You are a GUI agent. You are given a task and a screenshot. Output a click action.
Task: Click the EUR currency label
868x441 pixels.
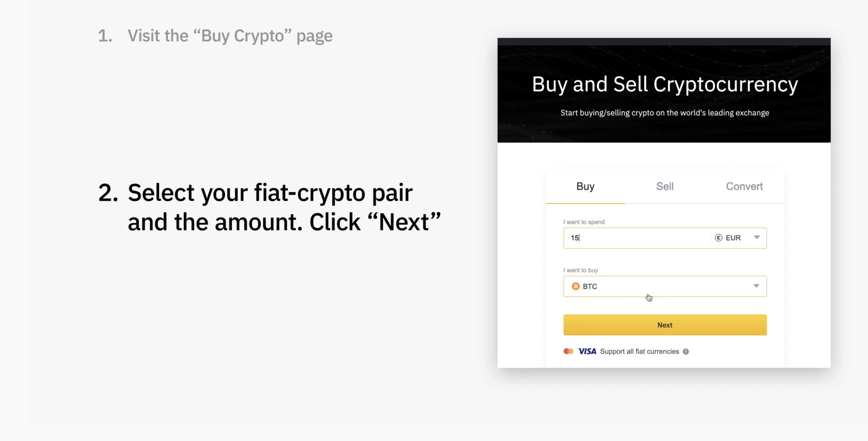click(x=733, y=238)
